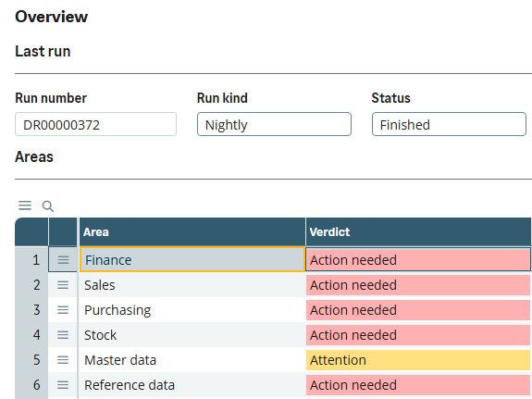This screenshot has width=532, height=399.
Task: Click the Stock verdict Action needed cell
Action: click(x=418, y=335)
